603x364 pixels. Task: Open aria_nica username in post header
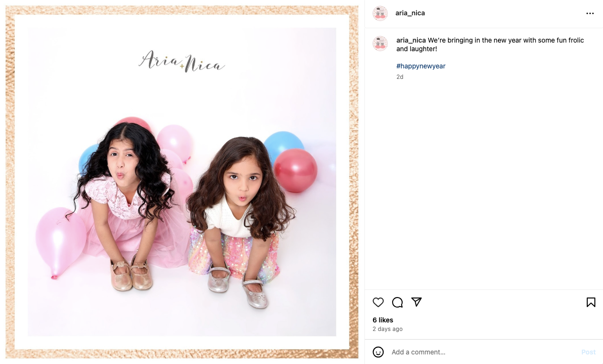(410, 13)
